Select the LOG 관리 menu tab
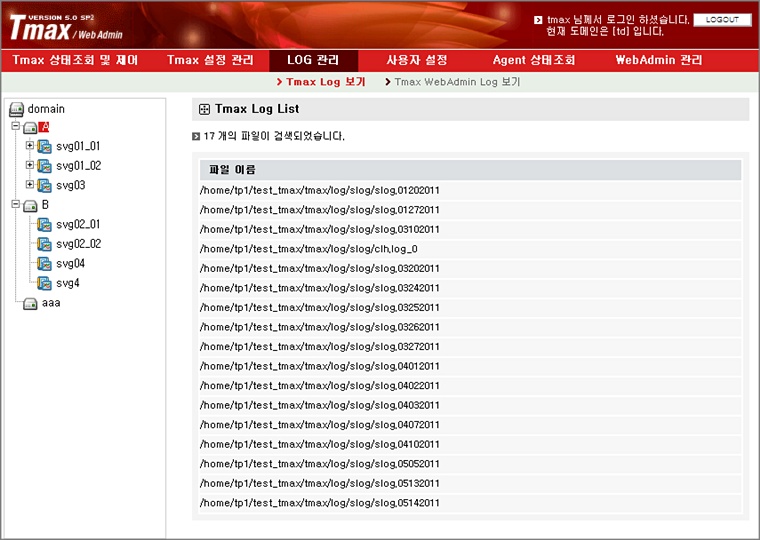The width and height of the screenshot is (760, 540). [x=313, y=60]
